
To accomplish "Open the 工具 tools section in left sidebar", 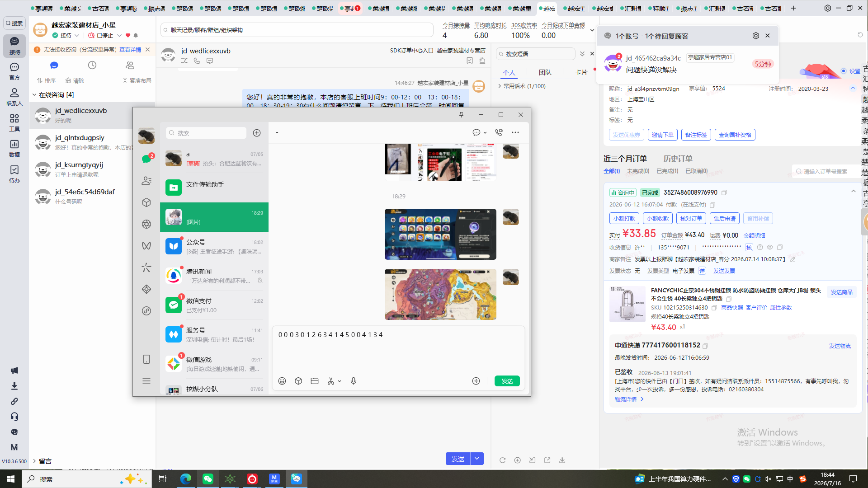I will [14, 122].
